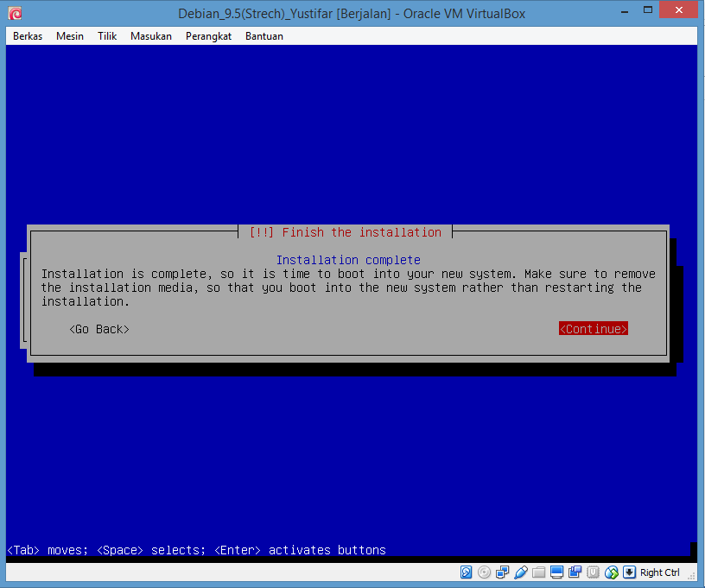Click the hard disk activity status icon
This screenshot has width=705, height=588.
pyautogui.click(x=466, y=572)
